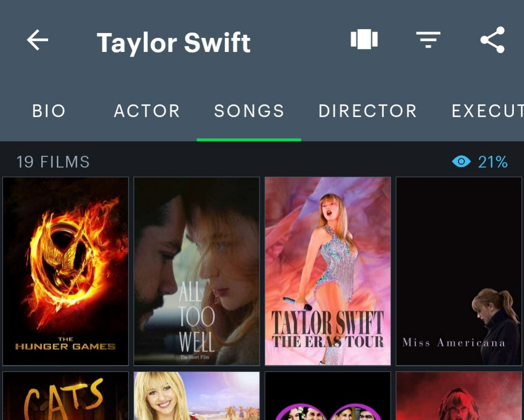Toggle the 21% watched counter
Screen dimensions: 524x420
click(493, 162)
